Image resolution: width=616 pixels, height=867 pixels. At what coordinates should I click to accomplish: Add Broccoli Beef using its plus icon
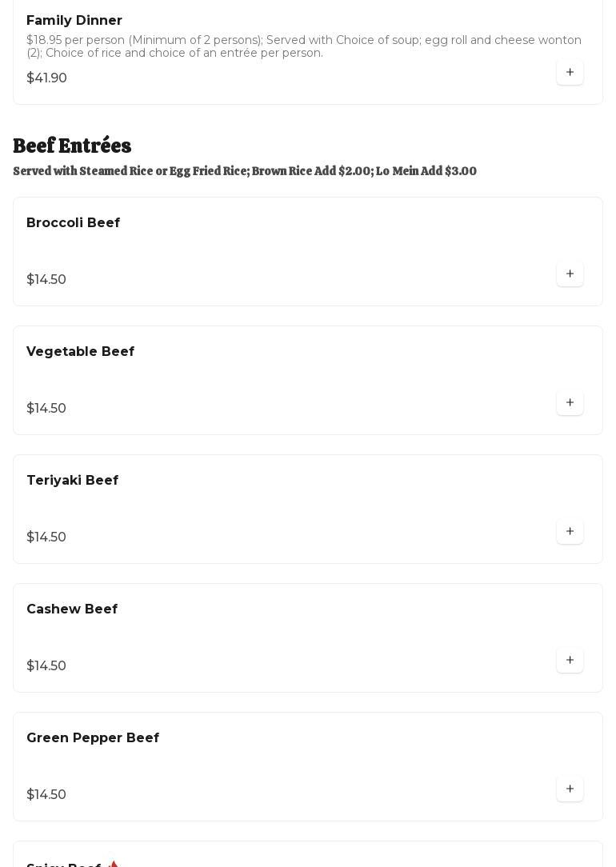point(570,274)
